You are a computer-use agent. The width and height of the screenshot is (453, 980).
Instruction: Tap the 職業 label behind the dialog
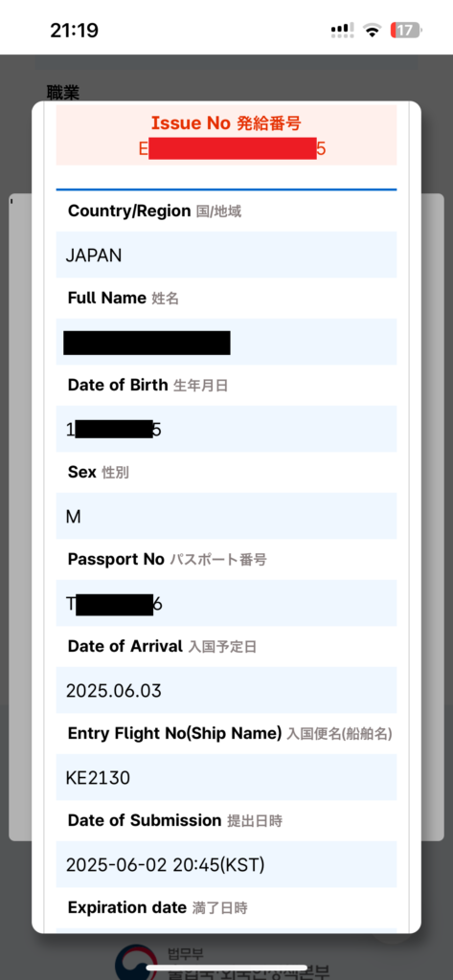click(63, 92)
